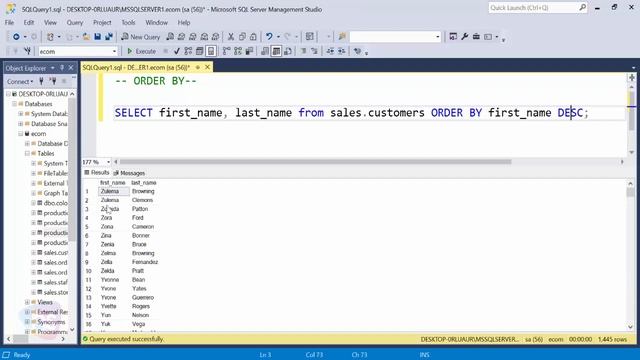Click the Properties wrench icon

tap(464, 37)
